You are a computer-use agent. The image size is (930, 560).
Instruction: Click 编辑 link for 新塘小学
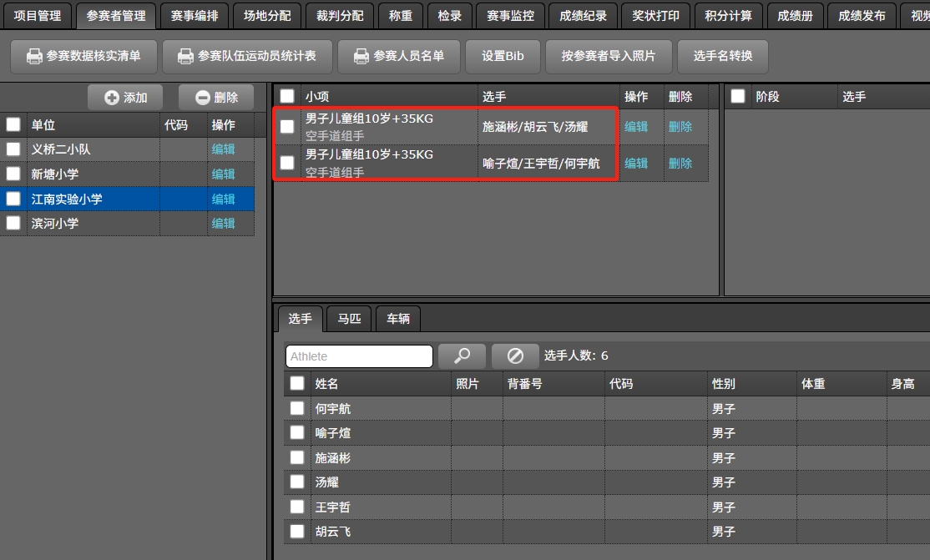pyautogui.click(x=223, y=174)
